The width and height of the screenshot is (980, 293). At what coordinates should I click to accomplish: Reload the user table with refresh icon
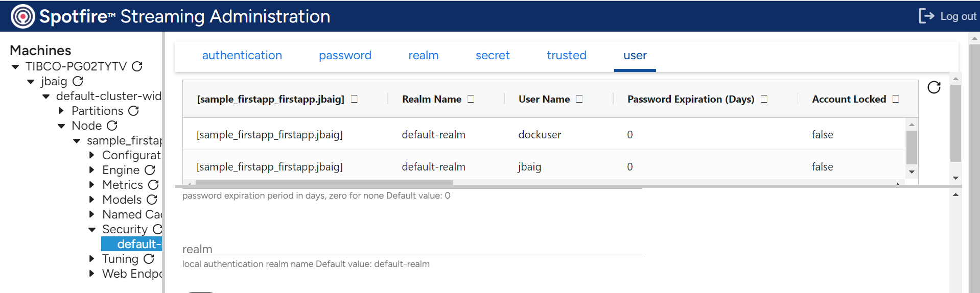pos(934,88)
